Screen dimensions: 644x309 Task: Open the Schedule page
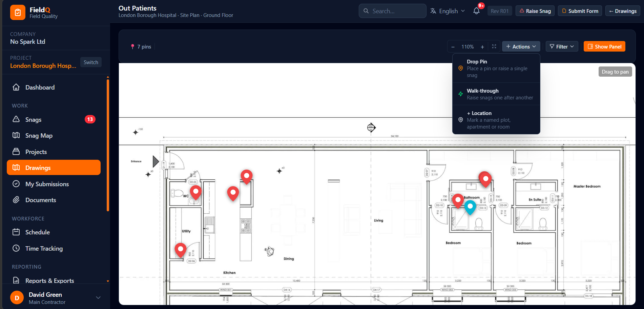[54, 232]
